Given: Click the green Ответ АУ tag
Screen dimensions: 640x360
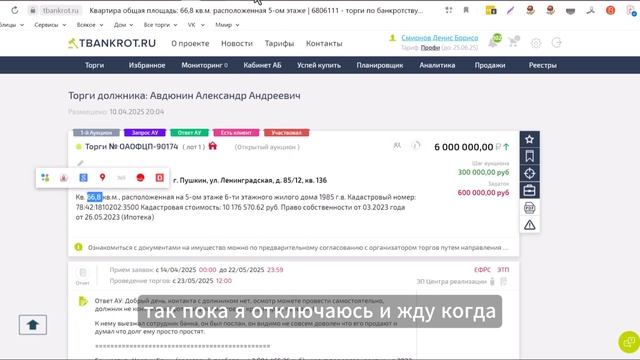Looking at the screenshot, I should coord(189,133).
